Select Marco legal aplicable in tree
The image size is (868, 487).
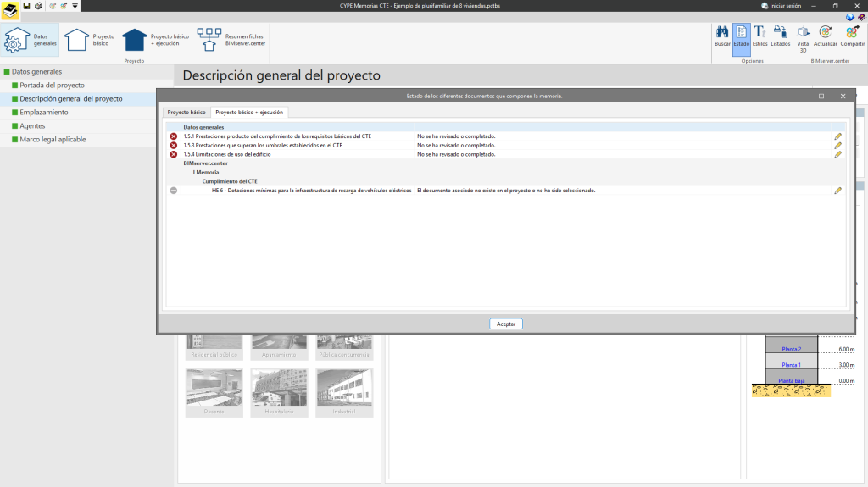[x=53, y=140]
